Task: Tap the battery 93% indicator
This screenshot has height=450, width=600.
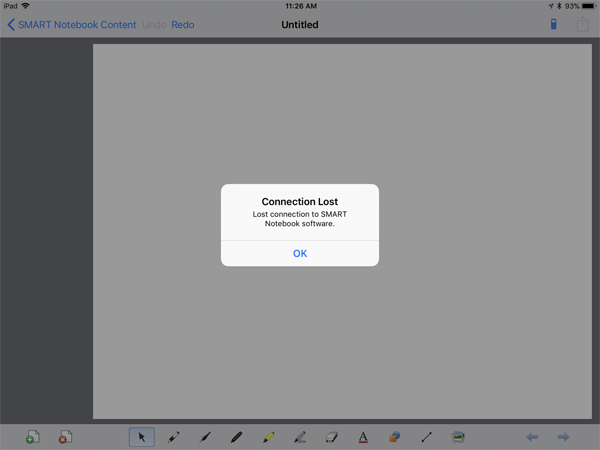Action: (580, 6)
